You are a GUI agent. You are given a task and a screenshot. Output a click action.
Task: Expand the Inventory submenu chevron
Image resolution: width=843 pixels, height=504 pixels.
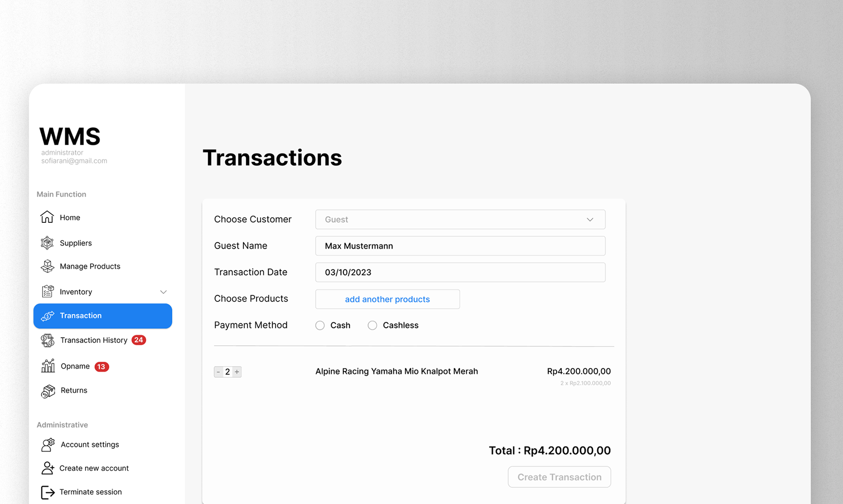[163, 292]
